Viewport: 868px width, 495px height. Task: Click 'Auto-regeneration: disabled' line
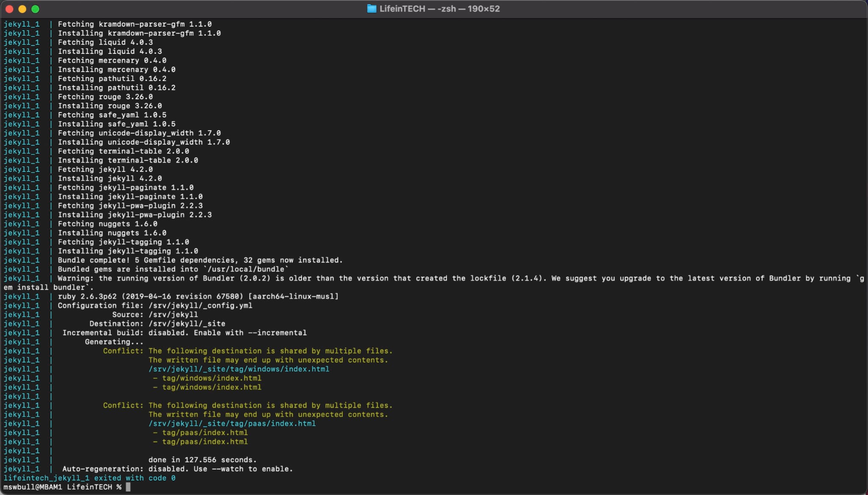178,469
